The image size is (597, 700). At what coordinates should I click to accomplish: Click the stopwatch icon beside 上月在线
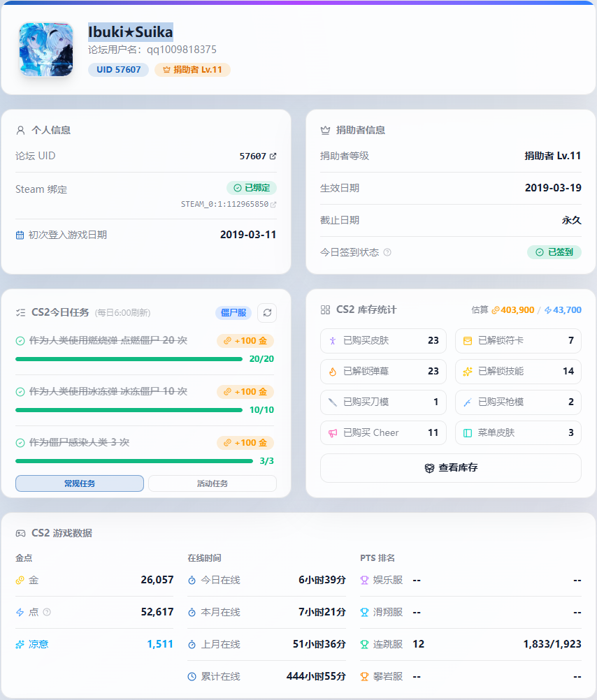[192, 645]
